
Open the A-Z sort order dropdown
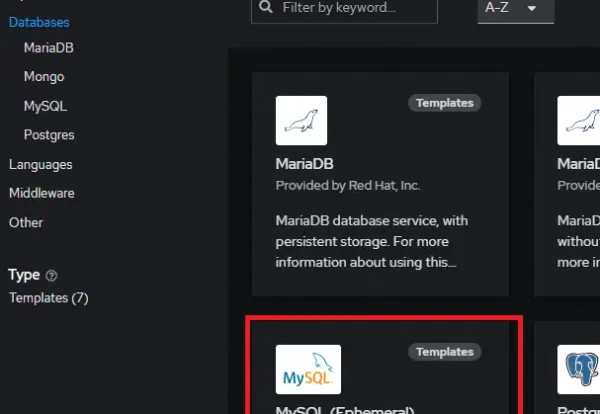point(515,11)
